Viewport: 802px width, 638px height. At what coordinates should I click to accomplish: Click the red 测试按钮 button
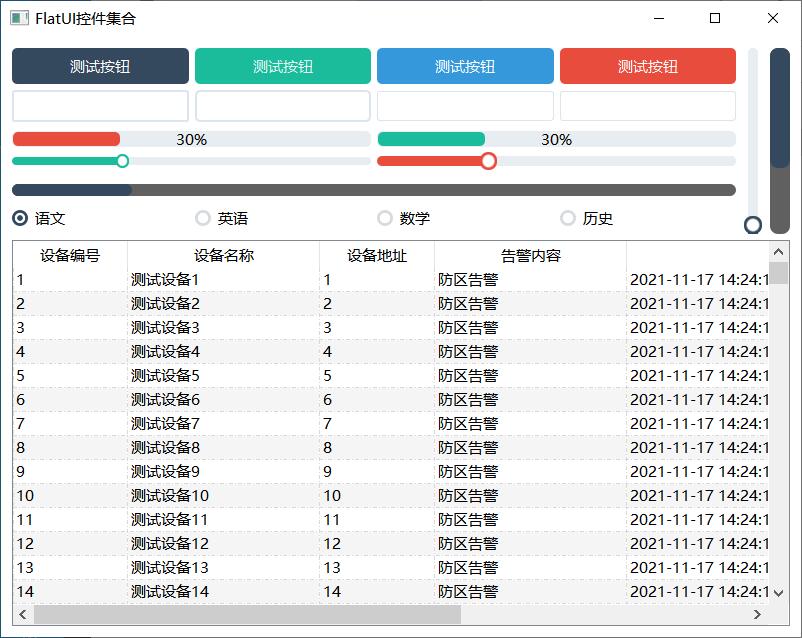[647, 66]
